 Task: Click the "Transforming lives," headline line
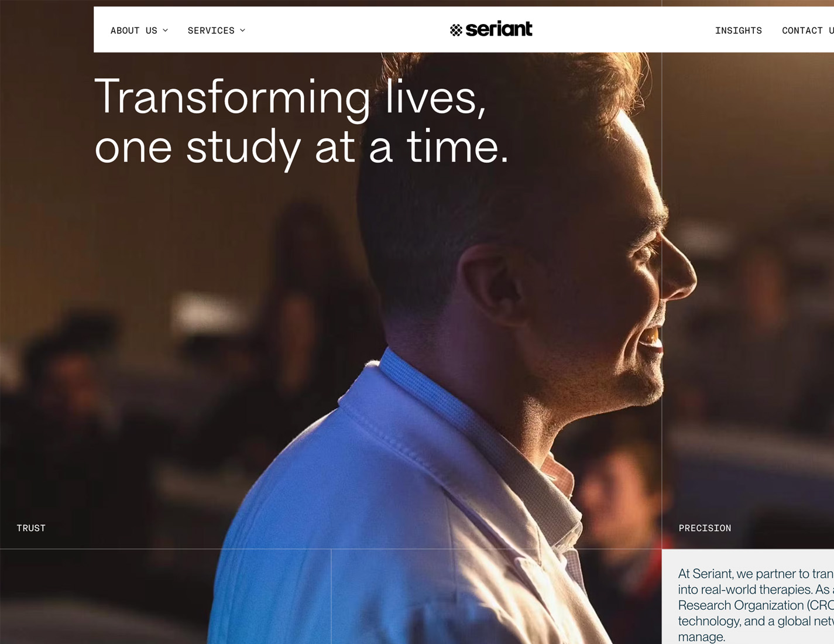coord(290,97)
